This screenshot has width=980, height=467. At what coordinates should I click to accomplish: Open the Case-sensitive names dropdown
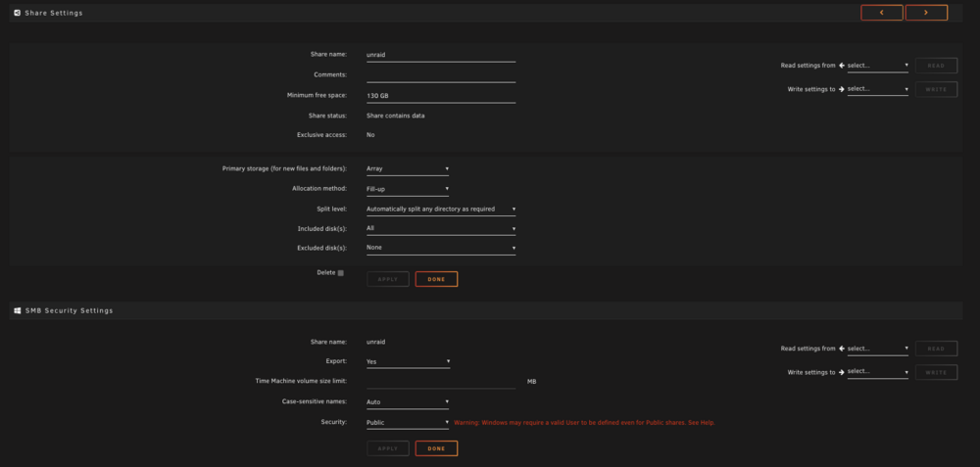coord(408,402)
